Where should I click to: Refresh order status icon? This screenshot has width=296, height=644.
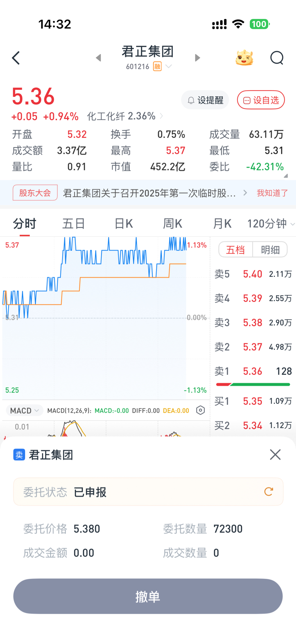[269, 492]
